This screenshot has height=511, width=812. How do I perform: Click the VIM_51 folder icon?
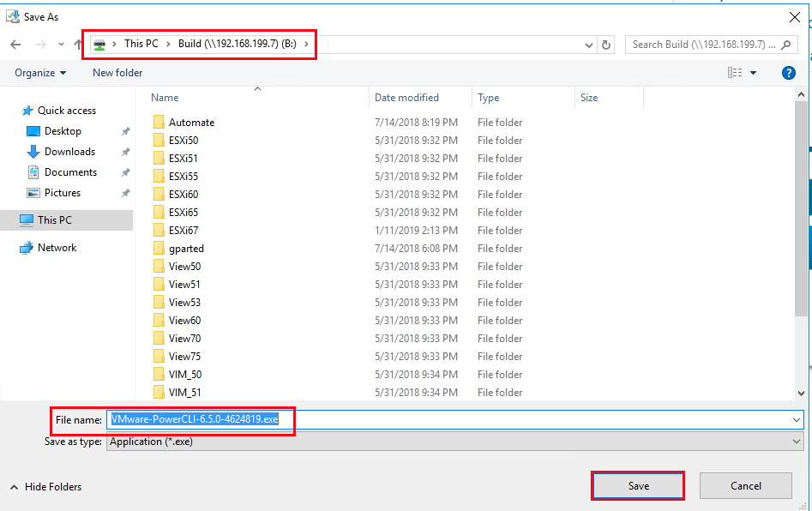159,393
